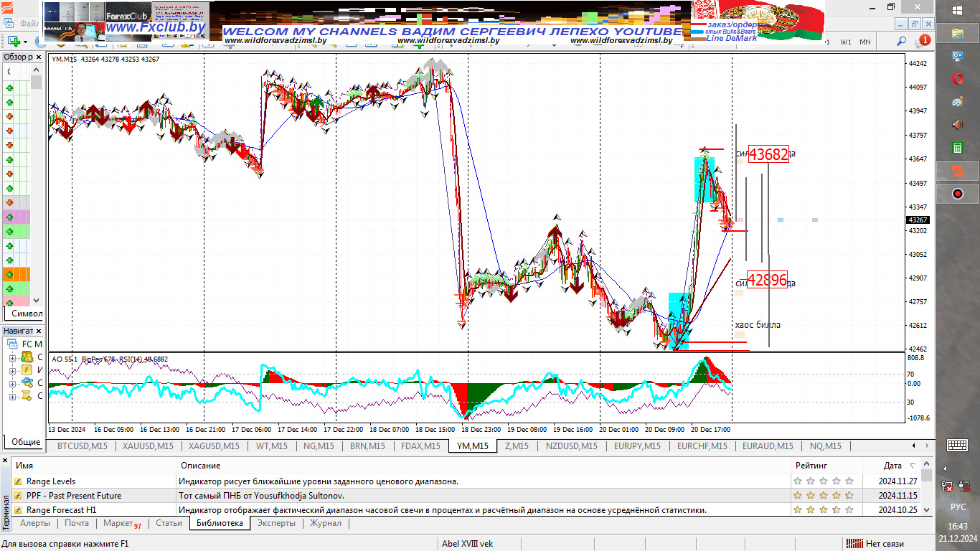Select the Range Forecast H1 library row
This screenshot has height=551, width=980.
point(466,510)
